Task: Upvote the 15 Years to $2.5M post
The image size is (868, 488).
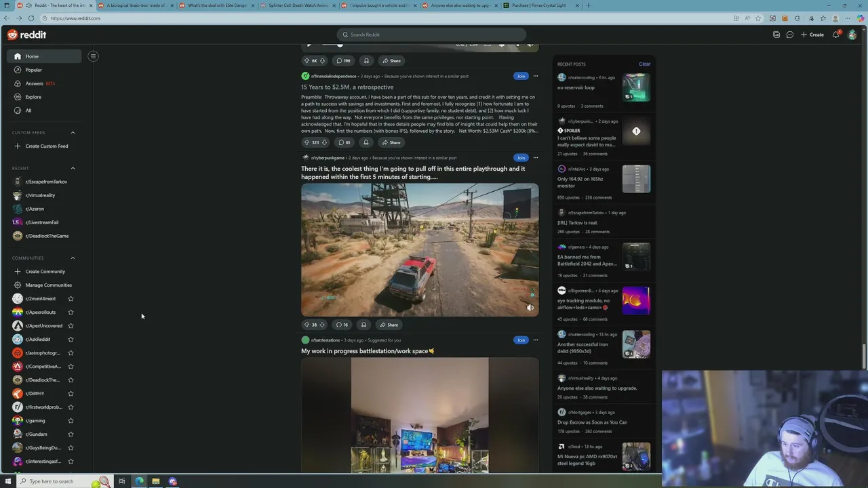Action: 307,142
